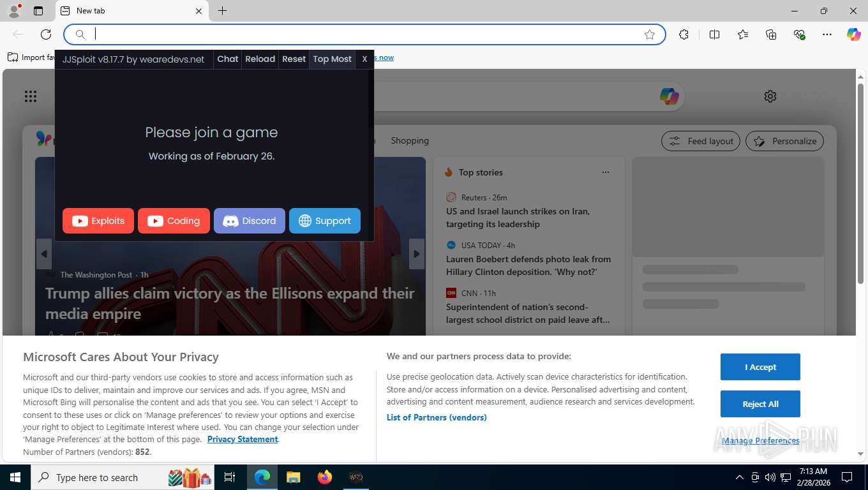The height and width of the screenshot is (490, 868).
Task: Open the Windows Start button
Action: coord(15,477)
